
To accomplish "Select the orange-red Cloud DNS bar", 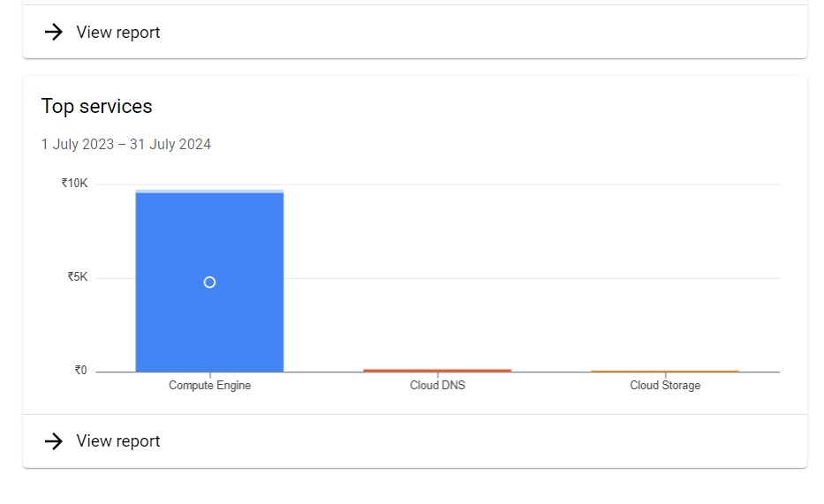I will tap(437, 370).
